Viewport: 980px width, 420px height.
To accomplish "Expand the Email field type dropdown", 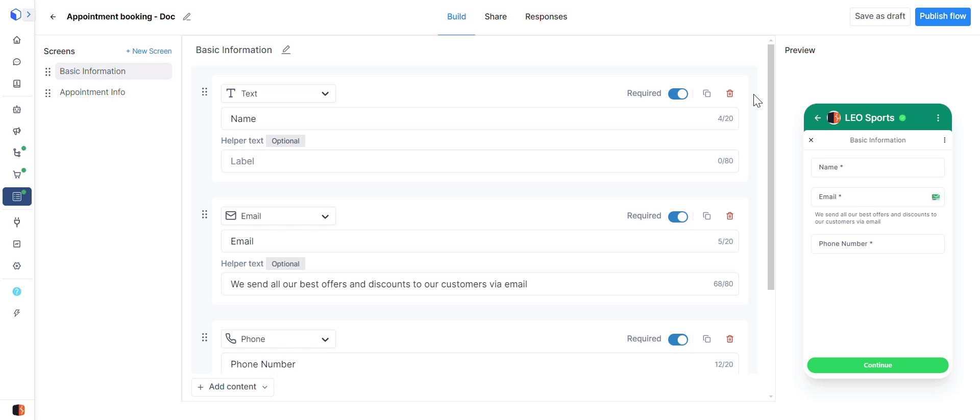I will click(278, 216).
